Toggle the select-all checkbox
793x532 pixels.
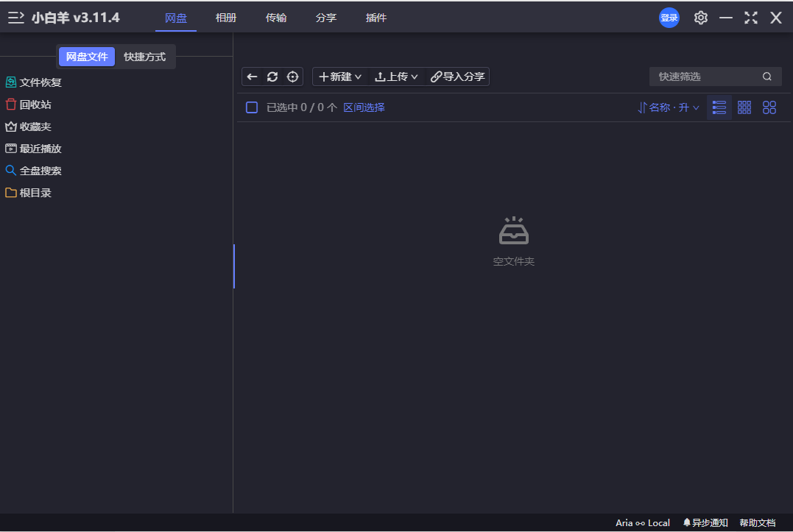click(251, 107)
